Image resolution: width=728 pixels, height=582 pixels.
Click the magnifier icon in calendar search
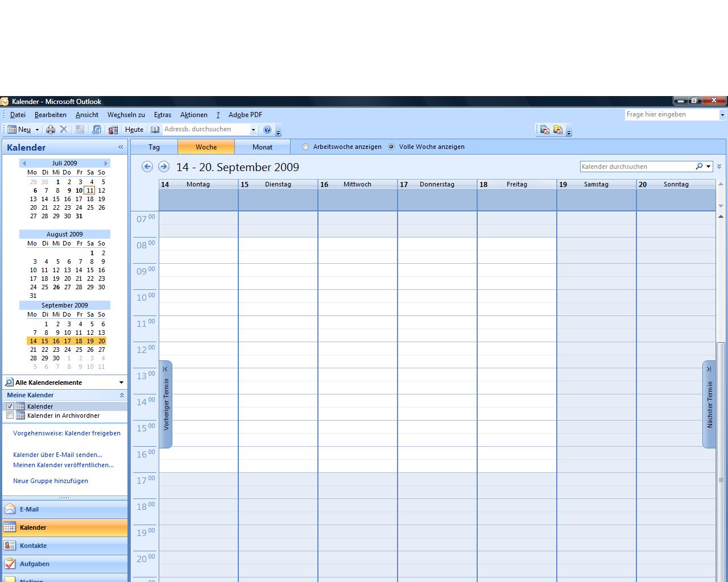(x=699, y=167)
